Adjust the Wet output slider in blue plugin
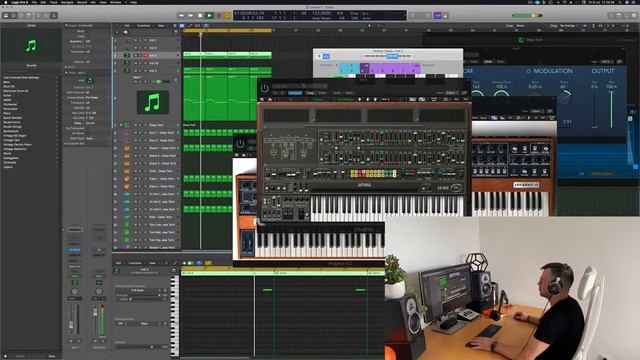 611,108
